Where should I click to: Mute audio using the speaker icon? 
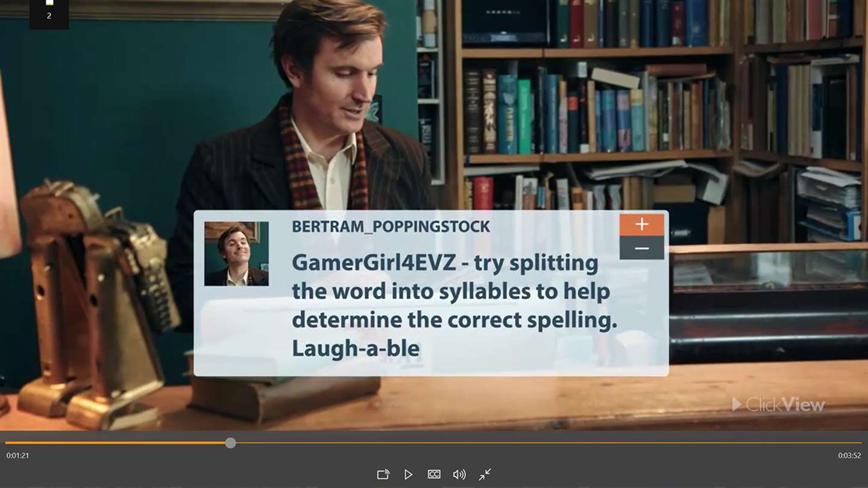click(459, 474)
